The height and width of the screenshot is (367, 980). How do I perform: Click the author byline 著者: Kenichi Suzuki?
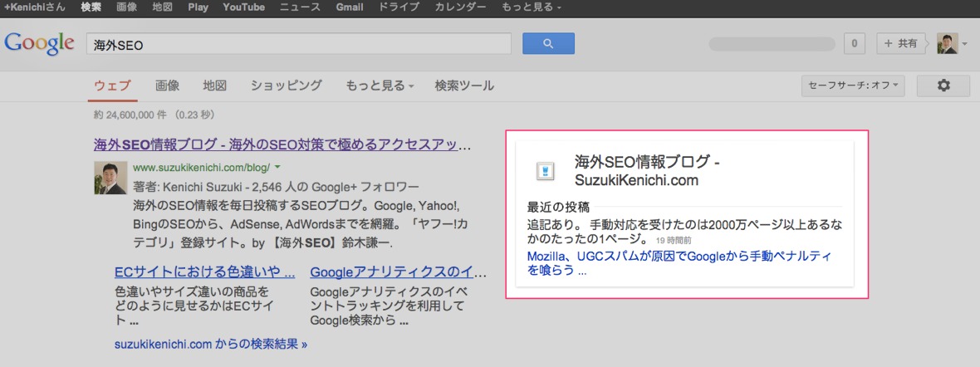pos(186,187)
